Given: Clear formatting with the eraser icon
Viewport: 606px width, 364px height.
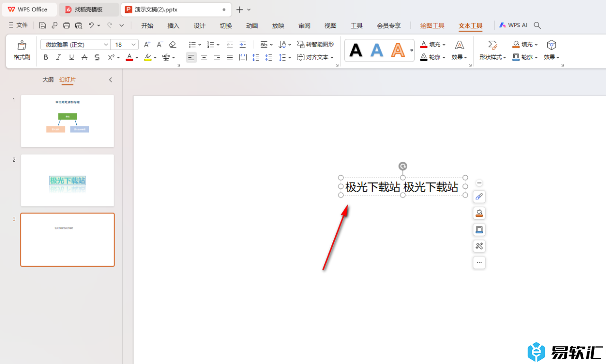Looking at the screenshot, I should pos(173,44).
